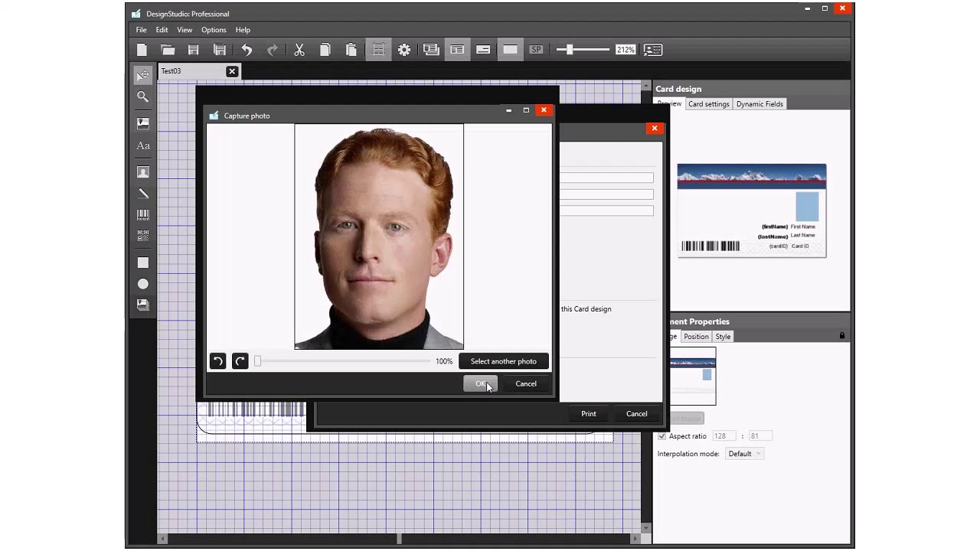
Task: Open the Interpolation mode dropdown
Action: pos(744,454)
